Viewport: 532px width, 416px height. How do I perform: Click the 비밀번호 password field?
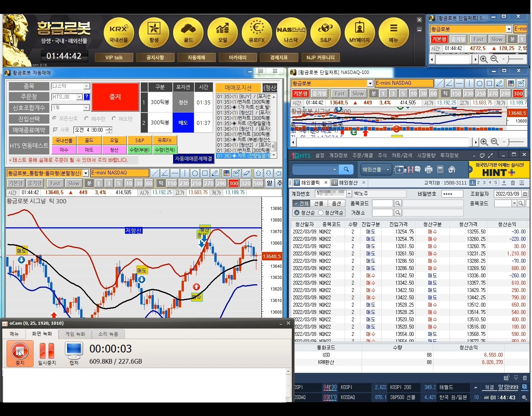(452, 194)
